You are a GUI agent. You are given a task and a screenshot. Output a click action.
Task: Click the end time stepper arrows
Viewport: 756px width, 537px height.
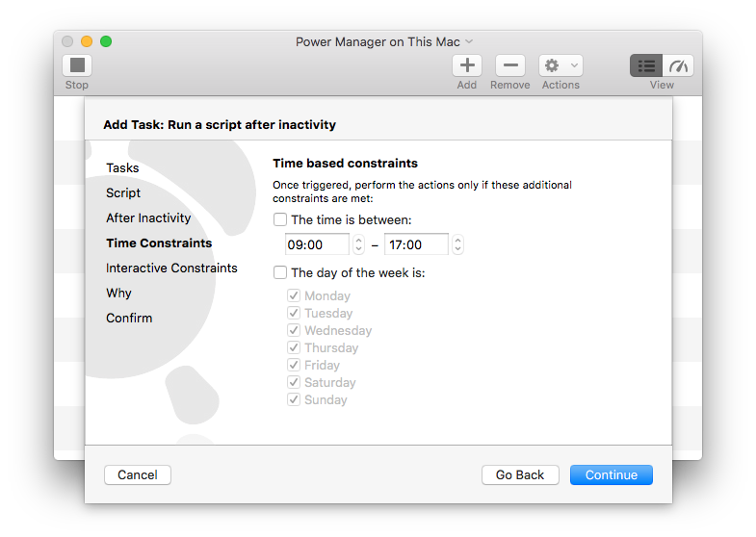(x=457, y=244)
